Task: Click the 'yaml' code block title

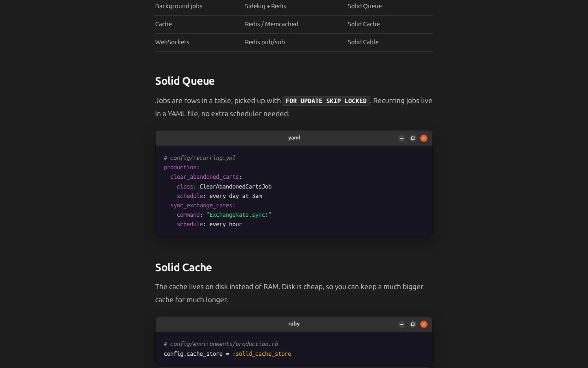Action: tap(294, 138)
